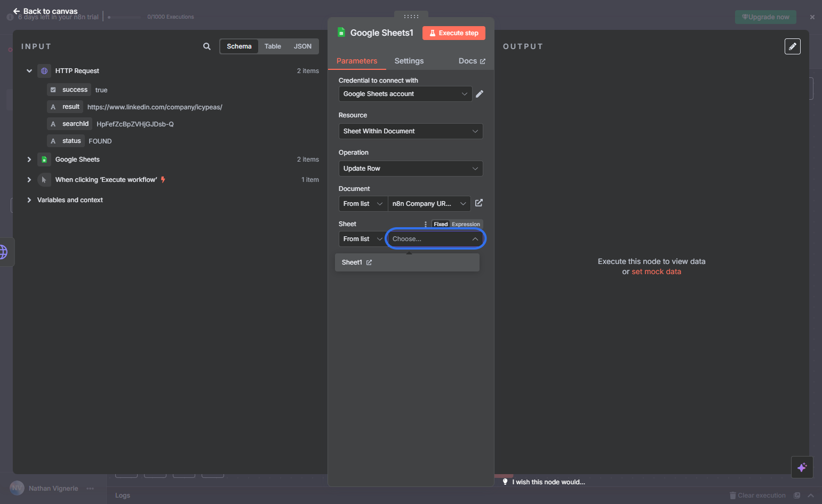The width and height of the screenshot is (822, 504).
Task: Select Table input view
Action: point(273,46)
